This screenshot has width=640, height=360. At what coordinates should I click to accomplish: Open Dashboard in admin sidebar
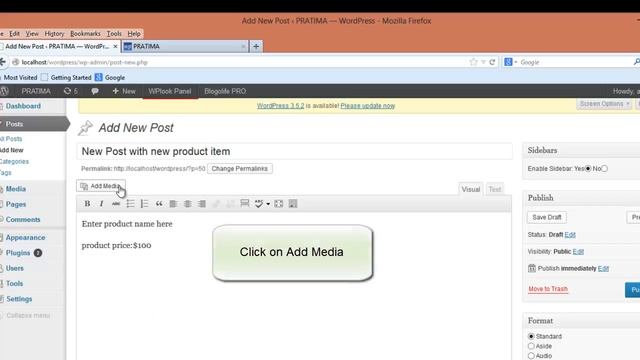coord(23,106)
